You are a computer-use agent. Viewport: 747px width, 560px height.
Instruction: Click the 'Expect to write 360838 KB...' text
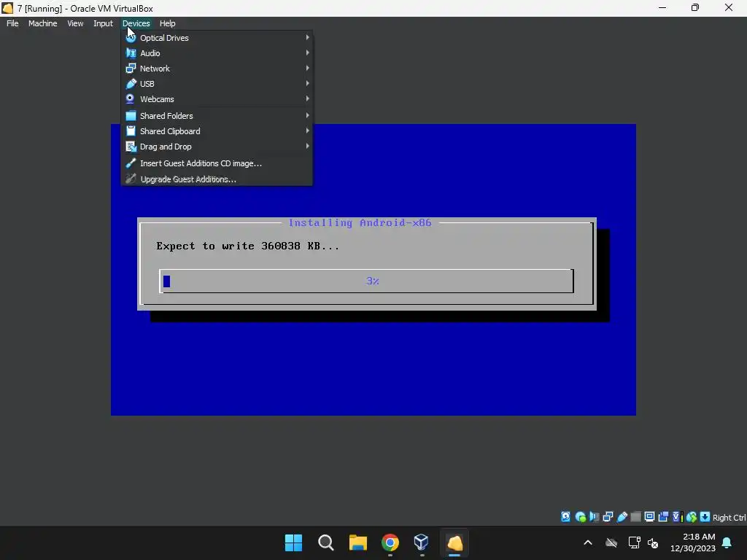(248, 246)
